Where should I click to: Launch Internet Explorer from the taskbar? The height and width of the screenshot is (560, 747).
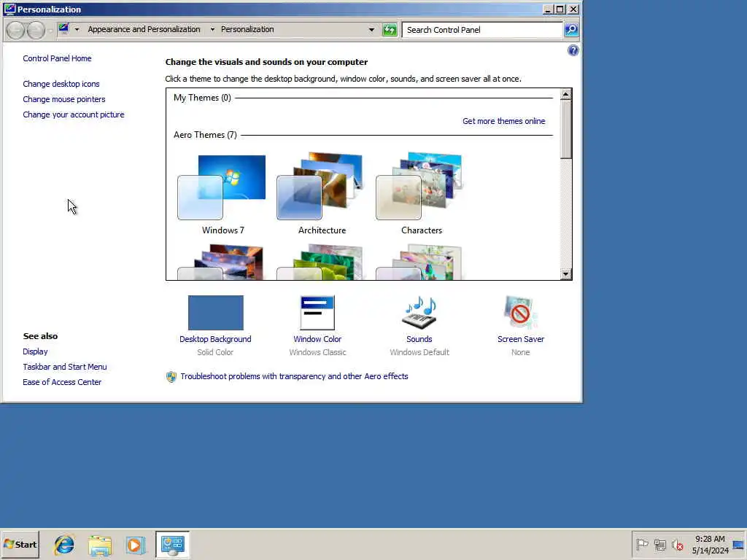pos(64,545)
